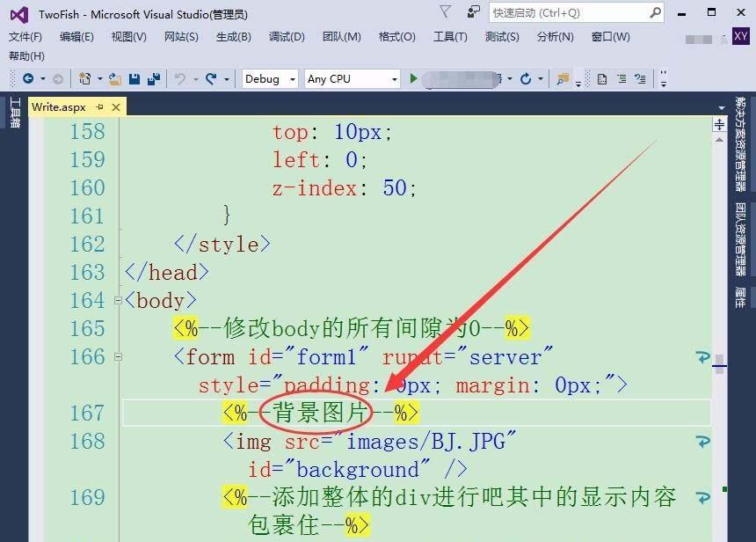Collapse the body element outline at line 164
756x542 pixels.
117,300
